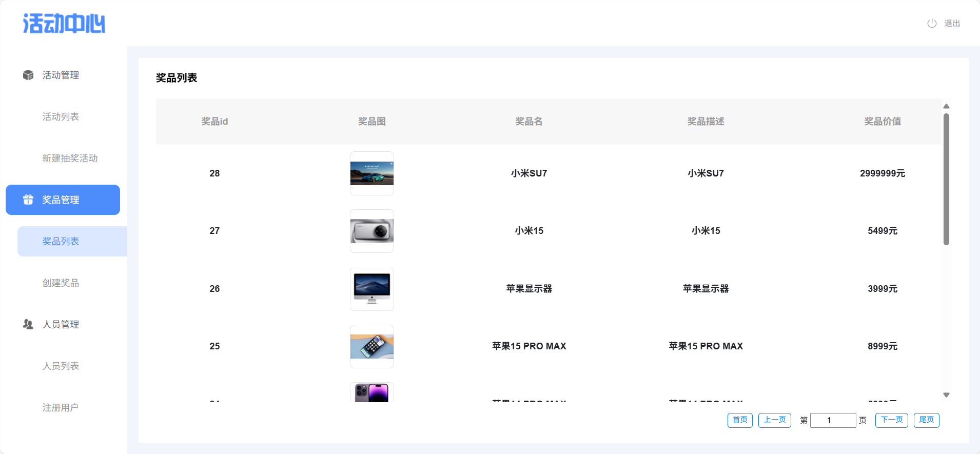This screenshot has height=454, width=980.
Task: Click the 3999元 value cell
Action: pos(883,289)
